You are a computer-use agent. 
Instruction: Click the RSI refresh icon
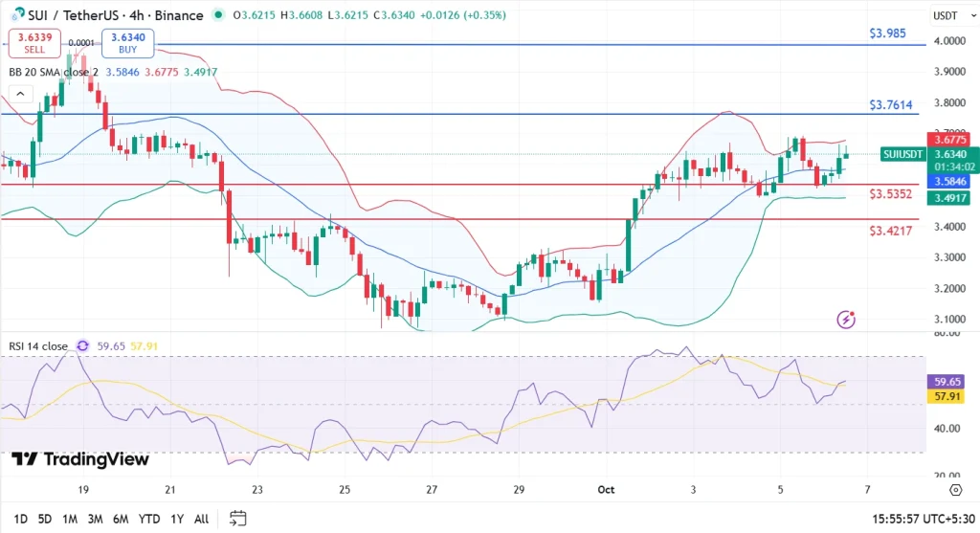[x=82, y=346]
